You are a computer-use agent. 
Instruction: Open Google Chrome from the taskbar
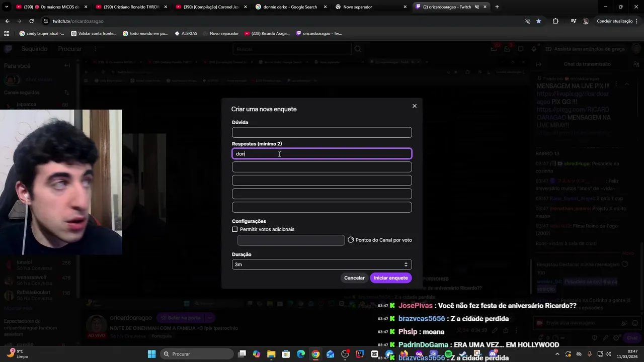(x=315, y=354)
